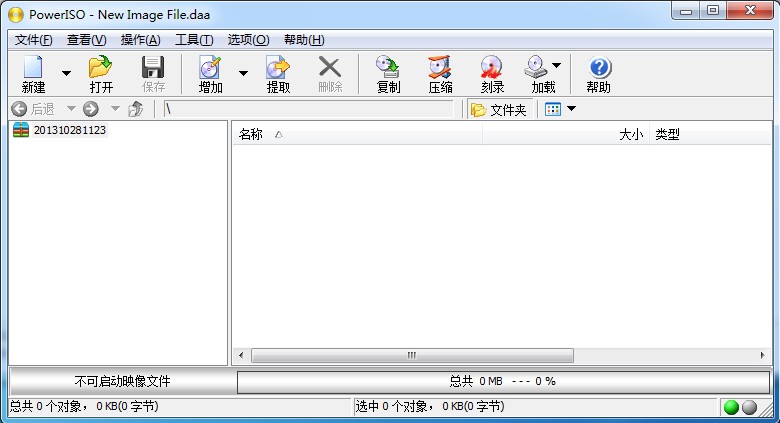Image resolution: width=780 pixels, height=423 pixels.
Task: Click the 总共 0 MB capacity progress bar
Action: pos(503,381)
